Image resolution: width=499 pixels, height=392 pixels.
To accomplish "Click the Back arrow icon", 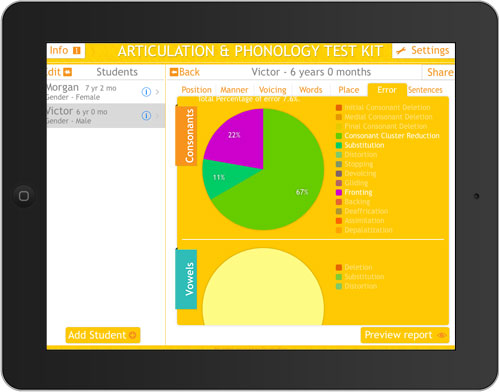I will coord(174,72).
